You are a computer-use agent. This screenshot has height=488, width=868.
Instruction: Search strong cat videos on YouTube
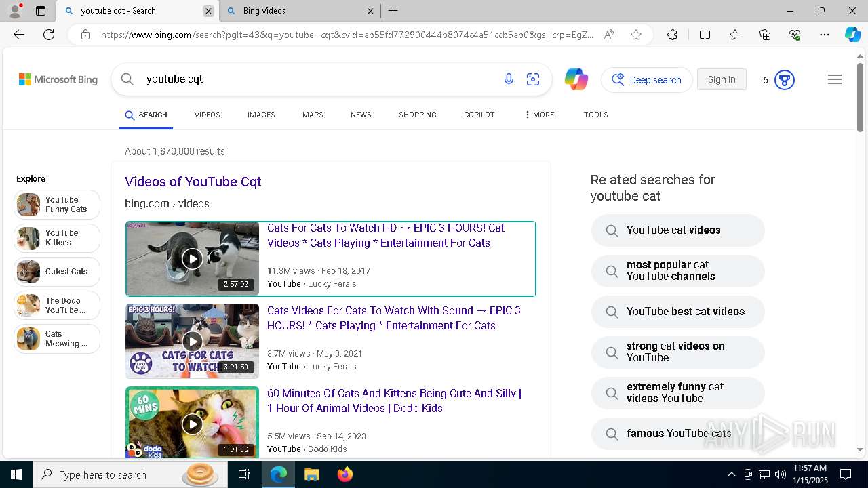point(677,352)
